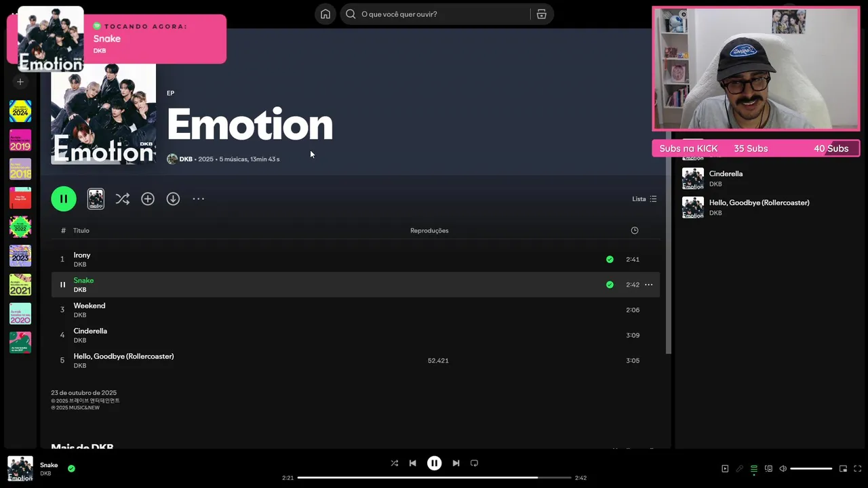Toggle repeat mode in the player bar

(474, 463)
